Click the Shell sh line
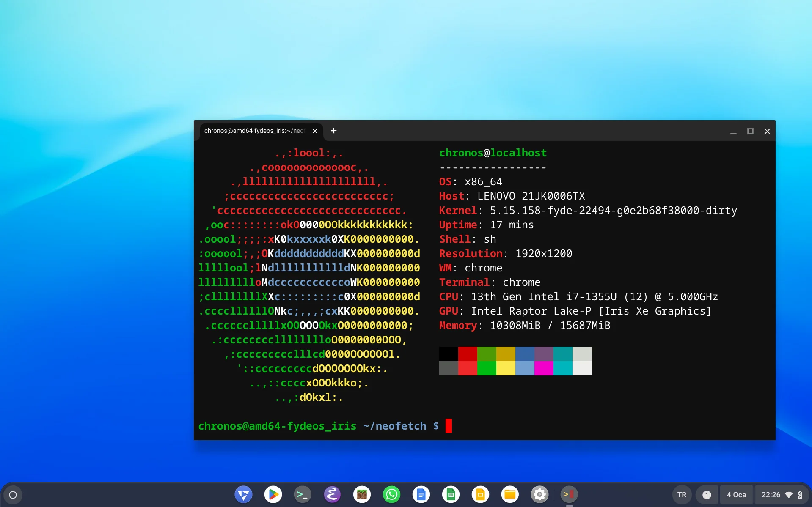This screenshot has height=507, width=812. click(x=468, y=239)
